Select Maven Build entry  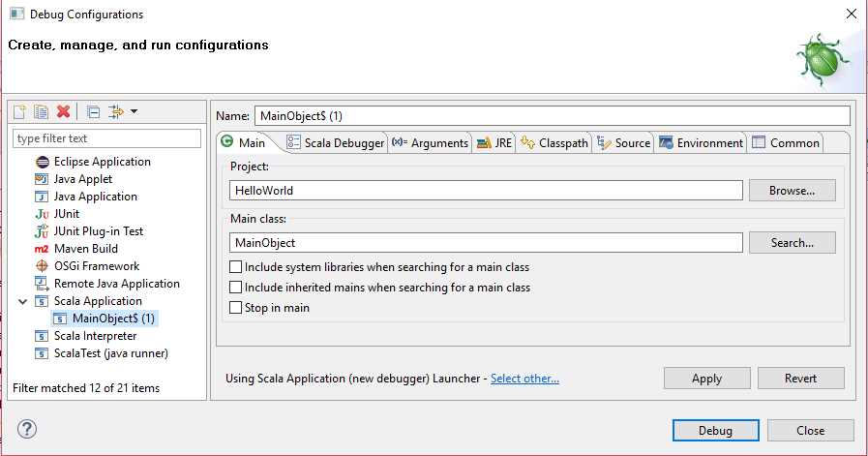pos(86,249)
